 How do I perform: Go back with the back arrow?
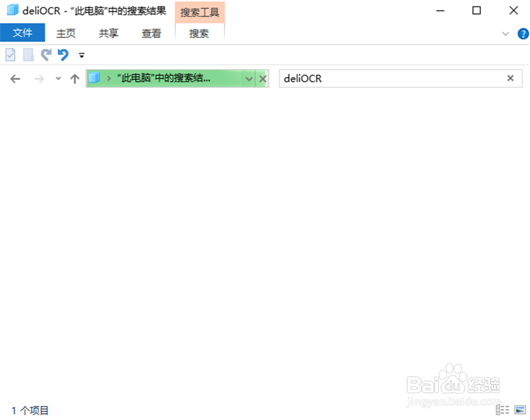[x=15, y=79]
